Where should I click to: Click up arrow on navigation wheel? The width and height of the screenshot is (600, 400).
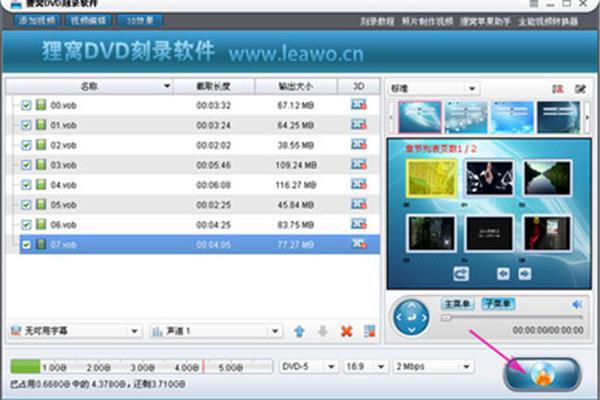[x=411, y=305]
